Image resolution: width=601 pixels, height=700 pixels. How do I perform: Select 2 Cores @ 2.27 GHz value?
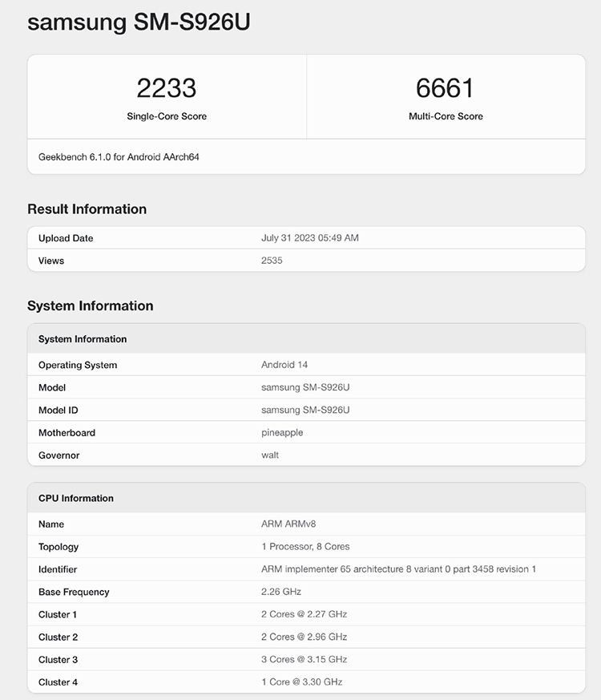[304, 614]
